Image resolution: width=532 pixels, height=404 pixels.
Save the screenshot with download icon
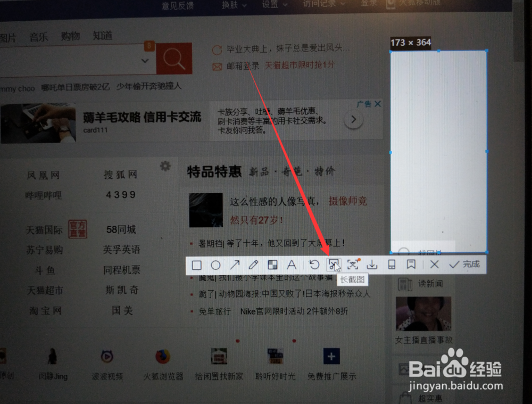pyautogui.click(x=372, y=265)
